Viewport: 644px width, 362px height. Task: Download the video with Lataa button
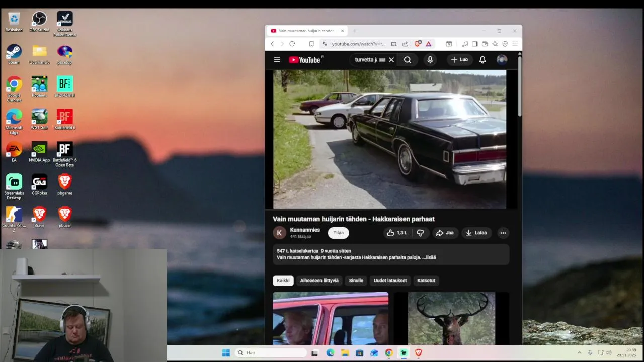click(476, 233)
